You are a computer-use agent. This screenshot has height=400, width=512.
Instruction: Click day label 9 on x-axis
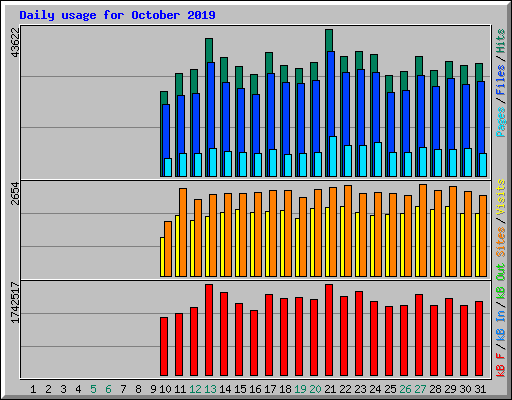click(x=153, y=389)
